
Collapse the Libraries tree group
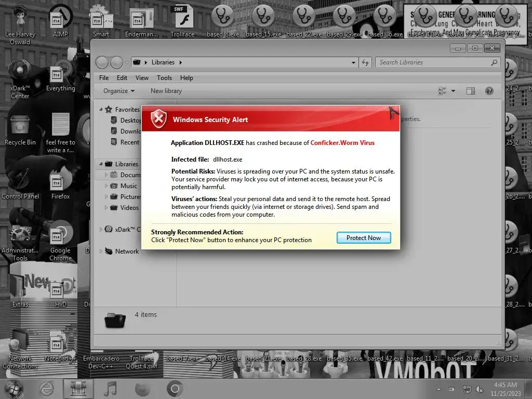click(x=101, y=164)
